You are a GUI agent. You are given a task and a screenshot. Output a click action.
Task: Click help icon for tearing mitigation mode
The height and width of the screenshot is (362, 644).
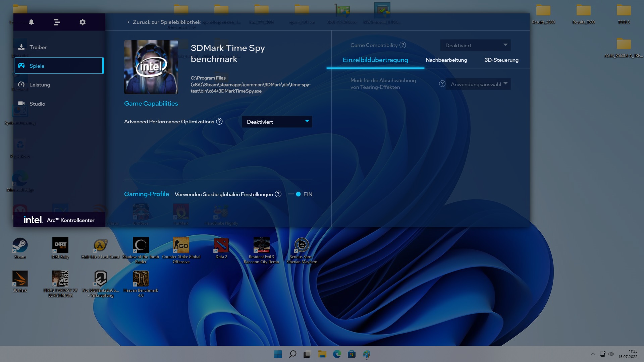442,84
